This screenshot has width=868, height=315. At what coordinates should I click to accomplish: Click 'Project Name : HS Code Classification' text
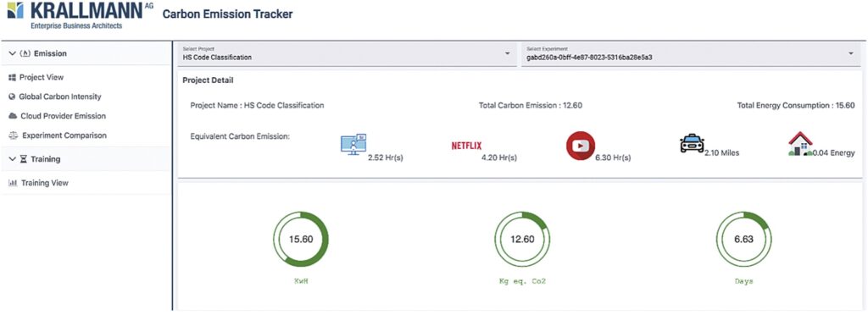point(258,106)
